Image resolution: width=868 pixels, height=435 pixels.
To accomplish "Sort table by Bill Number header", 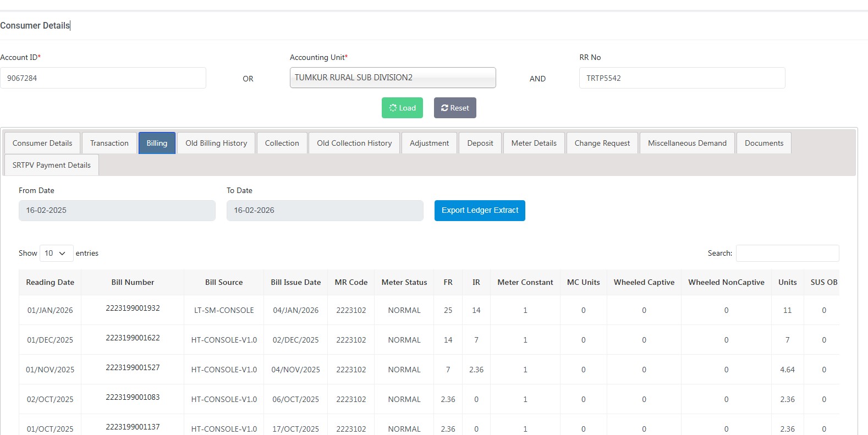I will coord(133,282).
